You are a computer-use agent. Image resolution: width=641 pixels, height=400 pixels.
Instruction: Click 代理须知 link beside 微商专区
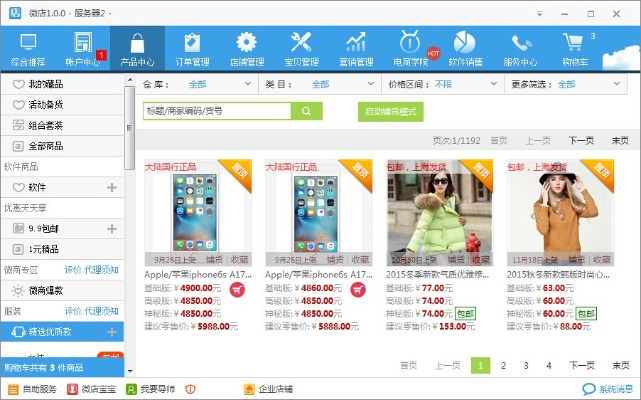tap(101, 270)
